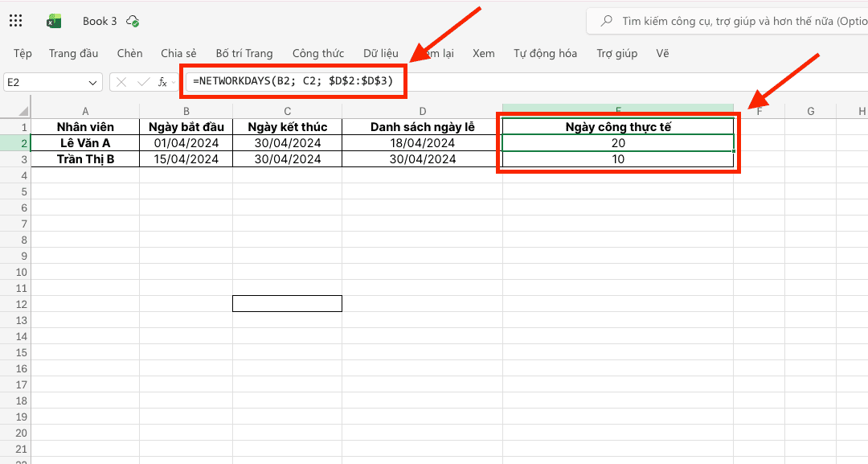Go to the Dữ liệu tab
The width and height of the screenshot is (868, 464).
pyautogui.click(x=380, y=53)
